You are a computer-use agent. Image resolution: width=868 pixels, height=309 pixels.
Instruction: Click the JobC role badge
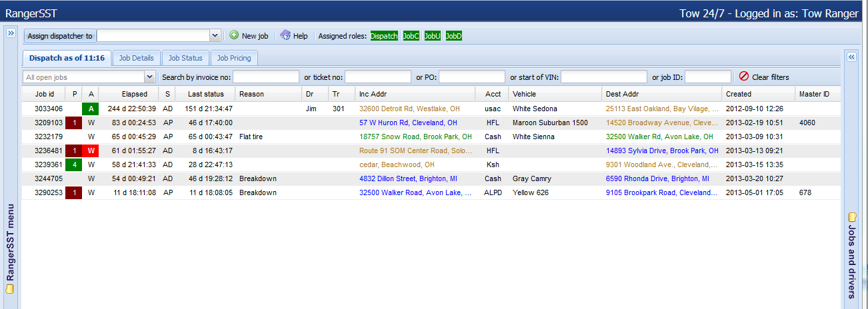pos(411,36)
